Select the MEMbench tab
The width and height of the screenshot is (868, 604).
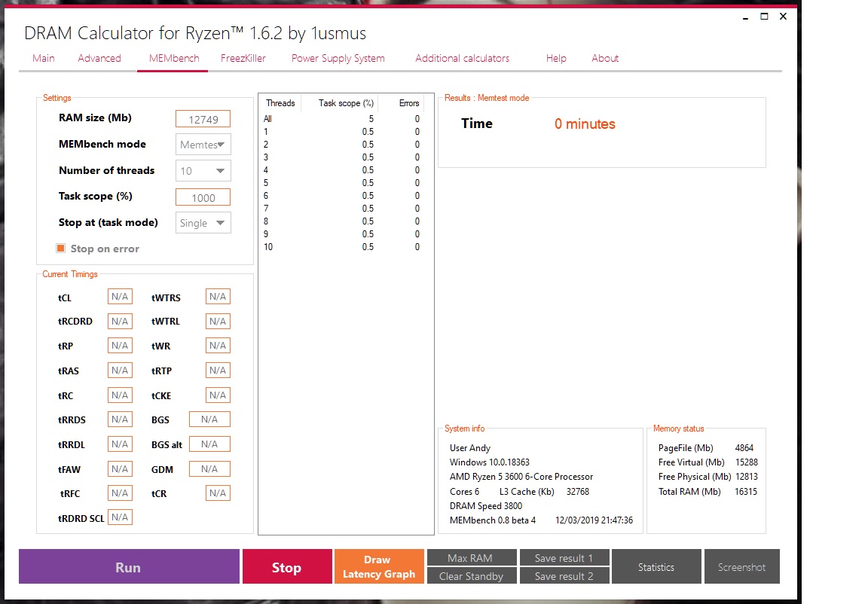[x=174, y=58]
